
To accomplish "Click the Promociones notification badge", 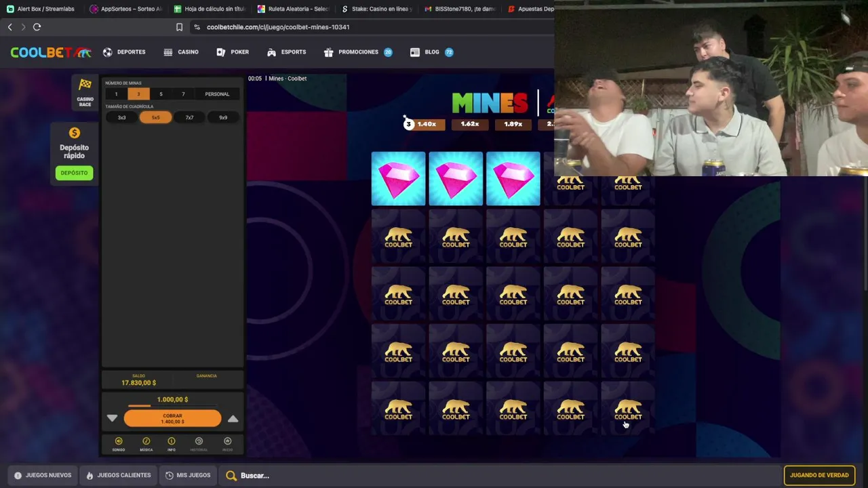I will click(388, 52).
